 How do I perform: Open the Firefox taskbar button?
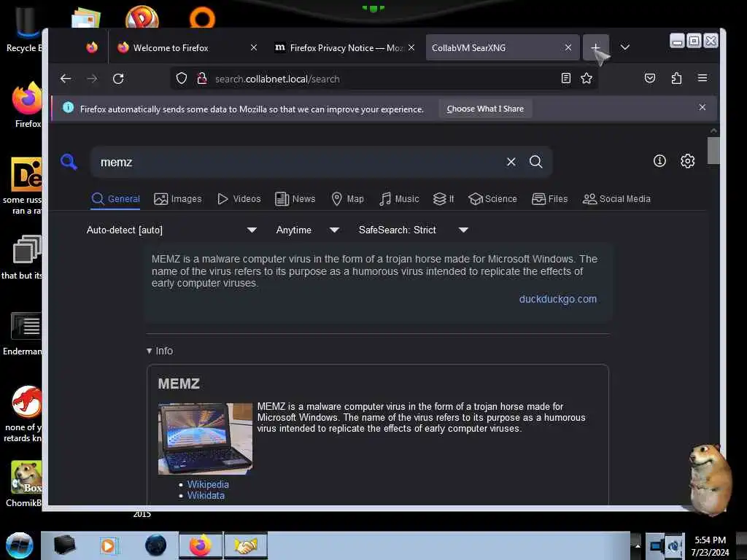point(201,545)
